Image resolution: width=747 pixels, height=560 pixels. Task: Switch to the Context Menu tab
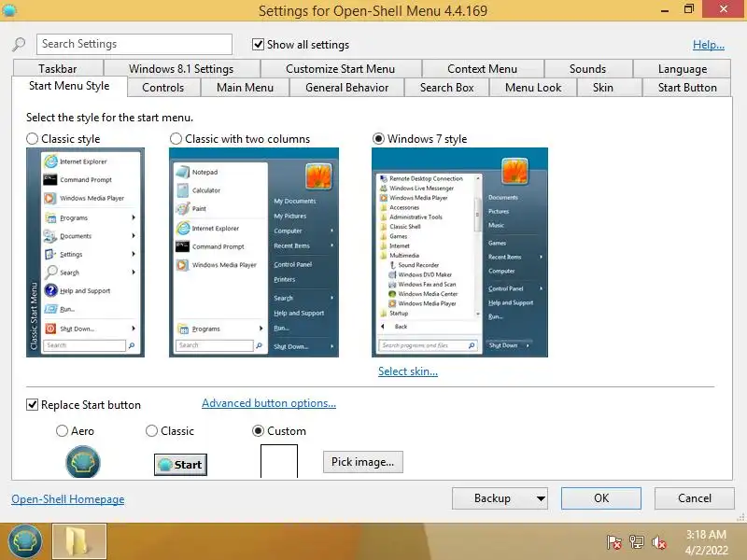point(482,68)
